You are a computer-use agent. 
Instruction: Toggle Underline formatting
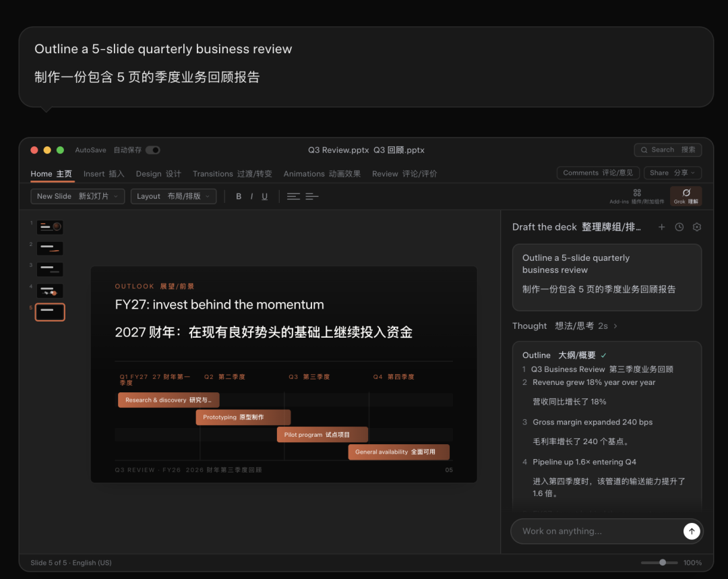click(265, 196)
